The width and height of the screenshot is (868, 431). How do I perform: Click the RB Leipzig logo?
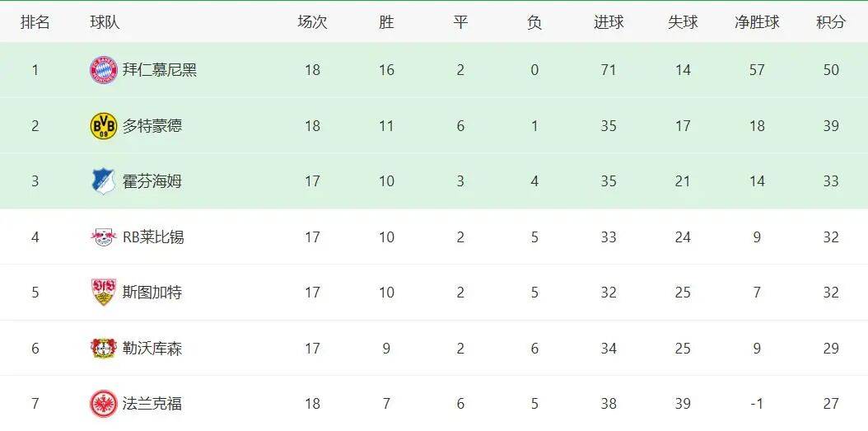coord(104,237)
